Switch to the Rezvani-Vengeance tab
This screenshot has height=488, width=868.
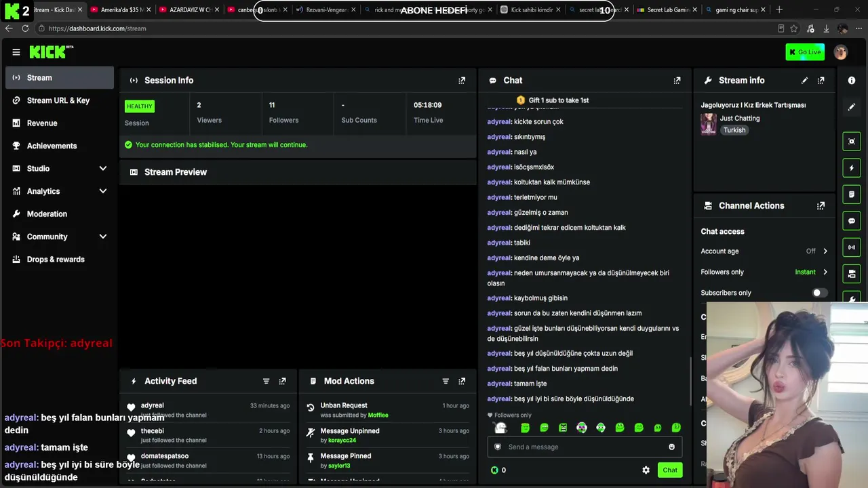coord(325,10)
